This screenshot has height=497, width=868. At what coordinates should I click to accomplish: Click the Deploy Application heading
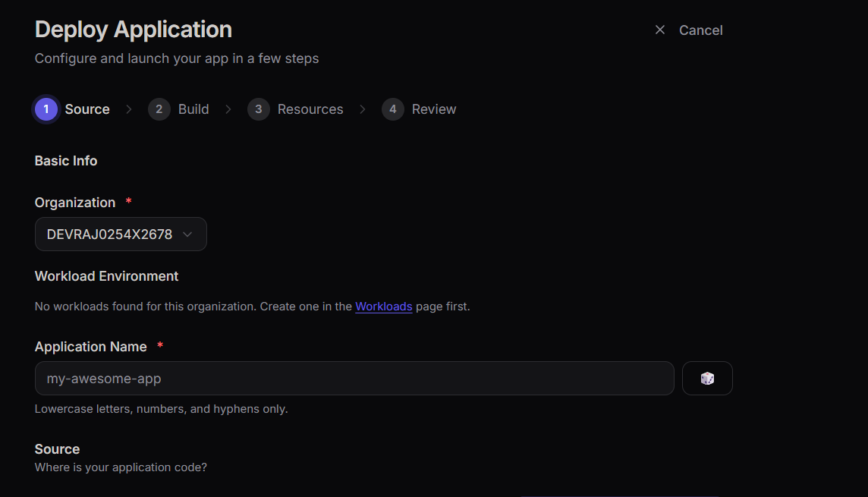click(x=134, y=30)
